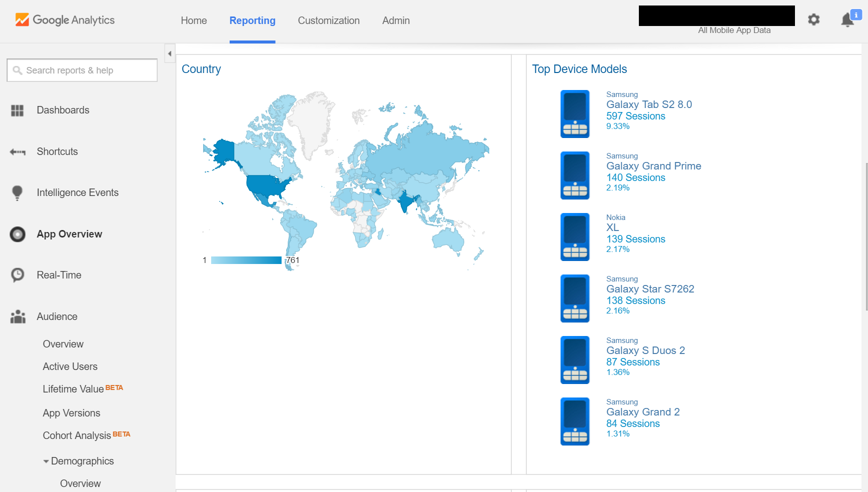Click the map color scale legend bar
Image resolution: width=868 pixels, height=492 pixels.
[x=246, y=260]
